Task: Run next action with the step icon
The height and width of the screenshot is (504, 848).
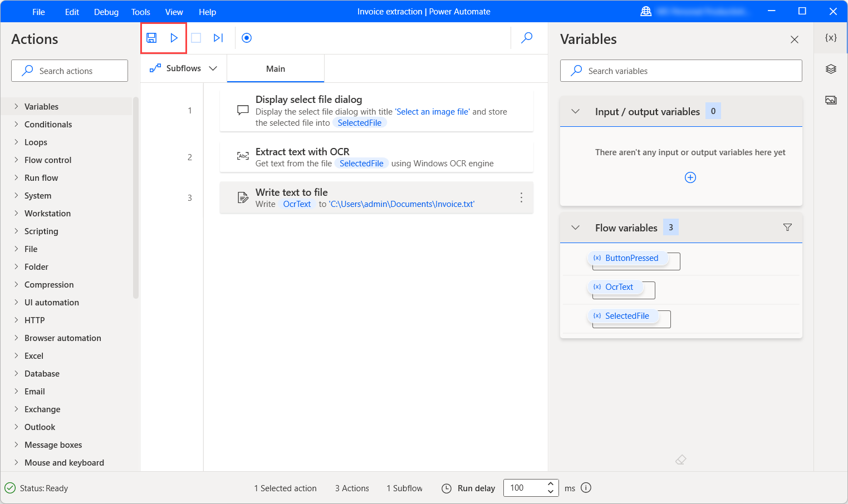Action: 218,38
